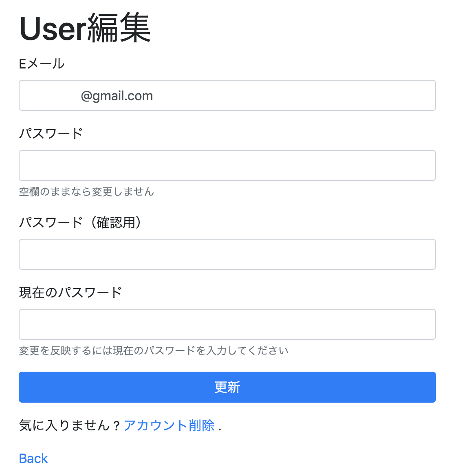Click the email field showing @gmail.com
This screenshot has height=476, width=449.
(227, 95)
